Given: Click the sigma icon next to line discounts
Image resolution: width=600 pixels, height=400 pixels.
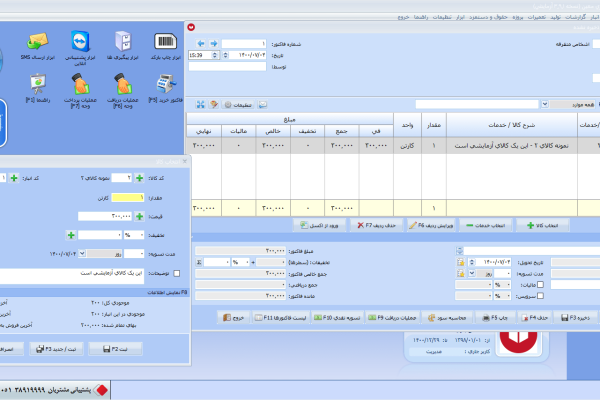Looking at the screenshot, I should (x=199, y=263).
